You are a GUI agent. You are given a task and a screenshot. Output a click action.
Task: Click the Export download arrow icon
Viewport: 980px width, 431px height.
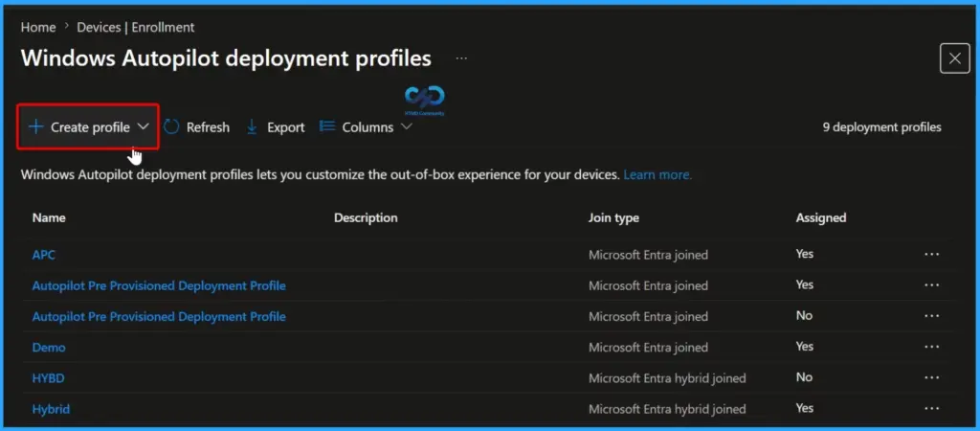pos(252,127)
